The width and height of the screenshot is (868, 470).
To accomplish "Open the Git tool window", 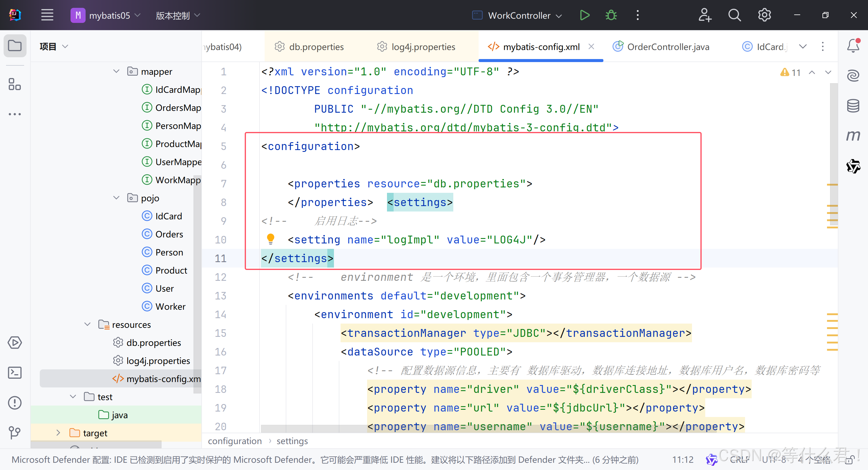I will tap(15, 432).
